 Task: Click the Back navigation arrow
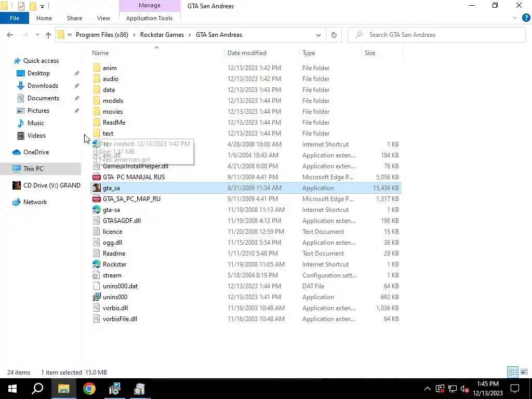coord(10,35)
